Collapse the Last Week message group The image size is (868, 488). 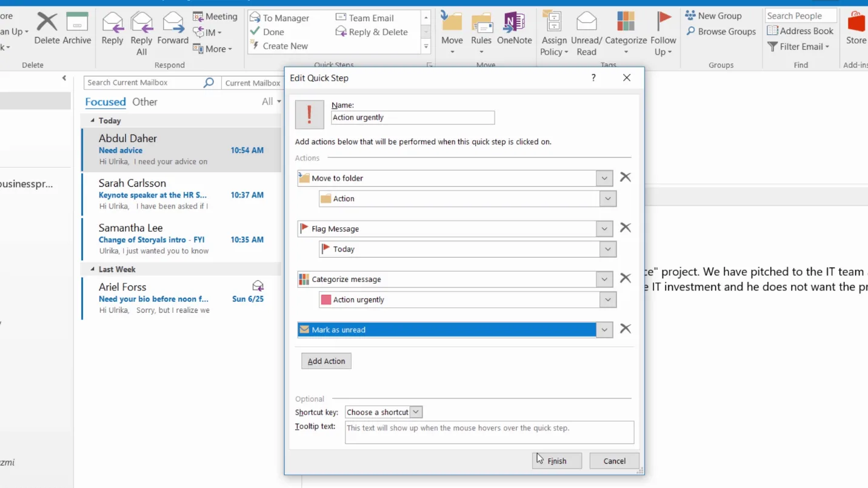point(93,269)
